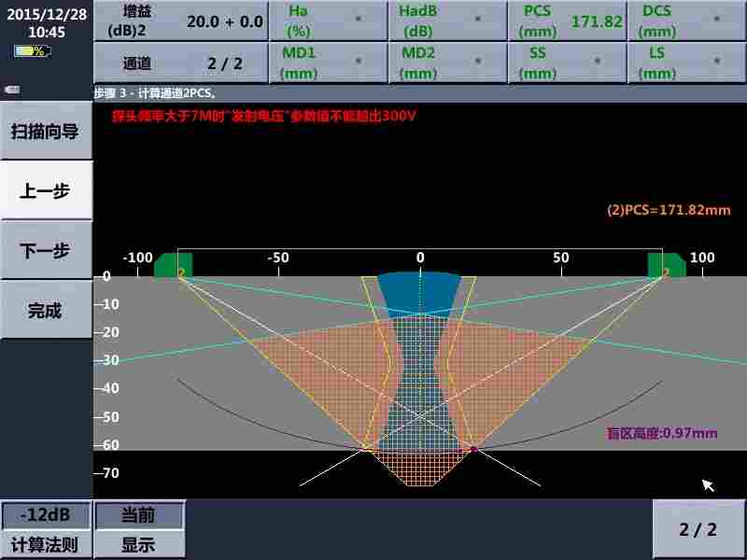The width and height of the screenshot is (747, 560).
Task: Select the DCS (mm) parameter cell
Action: click(686, 21)
